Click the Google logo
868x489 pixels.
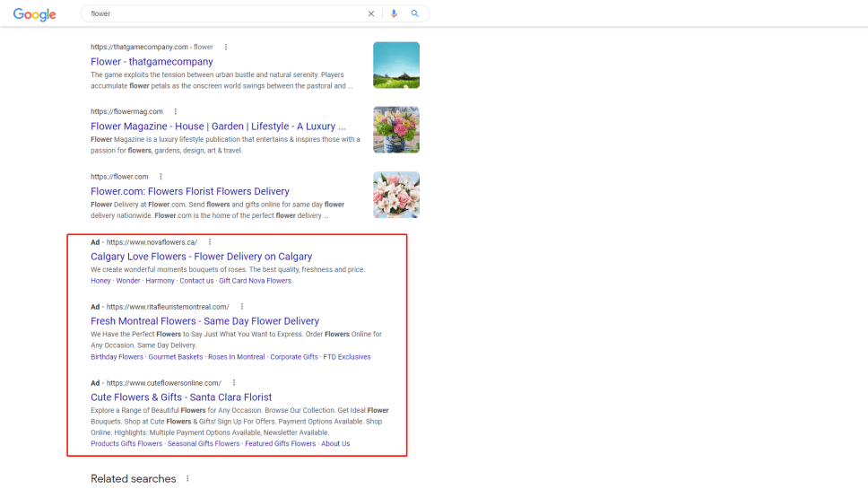tap(34, 13)
